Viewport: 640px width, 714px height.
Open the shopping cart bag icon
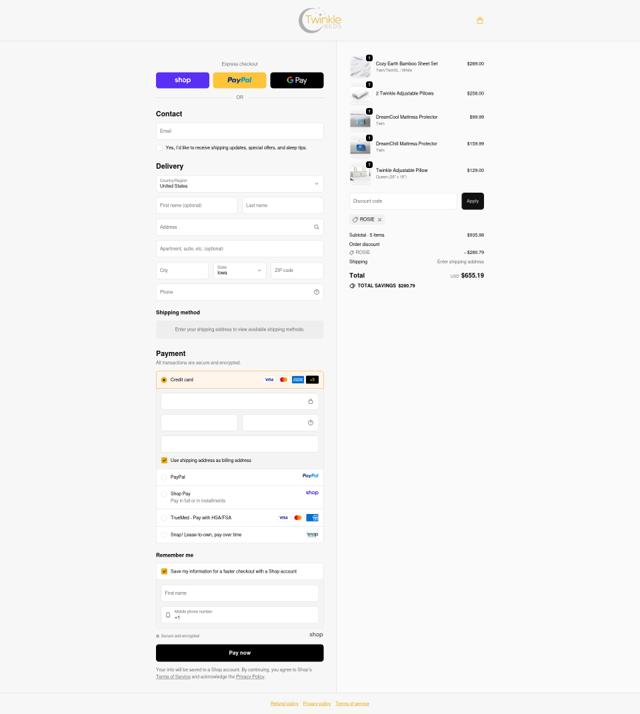click(x=480, y=20)
